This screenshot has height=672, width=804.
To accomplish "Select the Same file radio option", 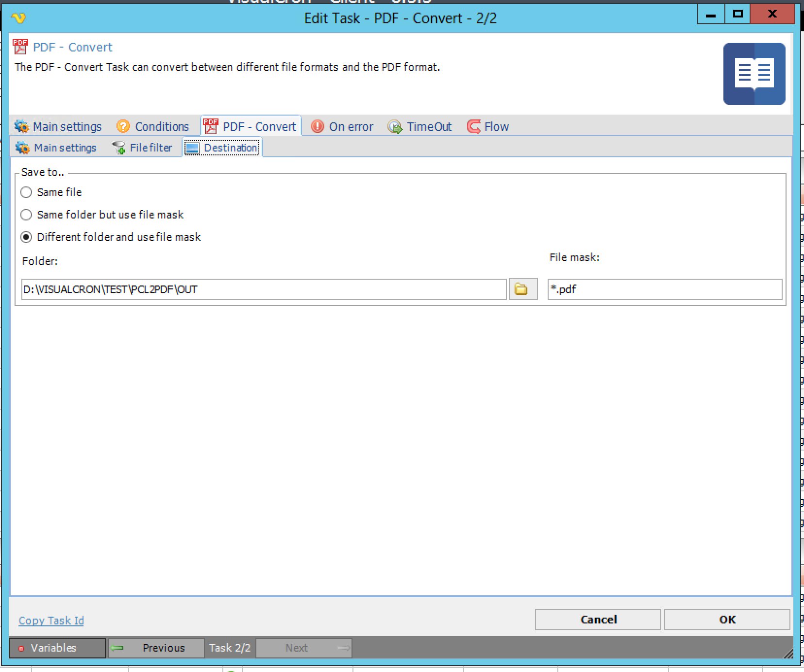I will 27,193.
